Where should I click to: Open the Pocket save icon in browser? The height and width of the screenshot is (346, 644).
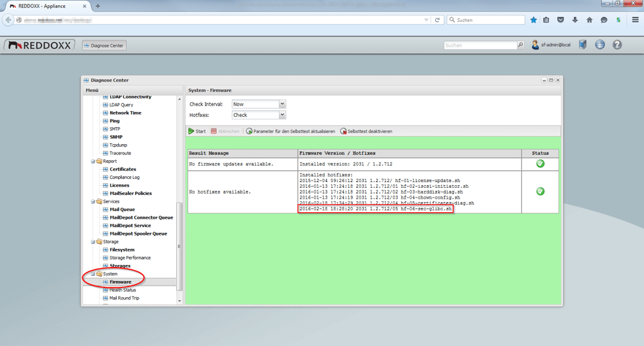pos(560,20)
